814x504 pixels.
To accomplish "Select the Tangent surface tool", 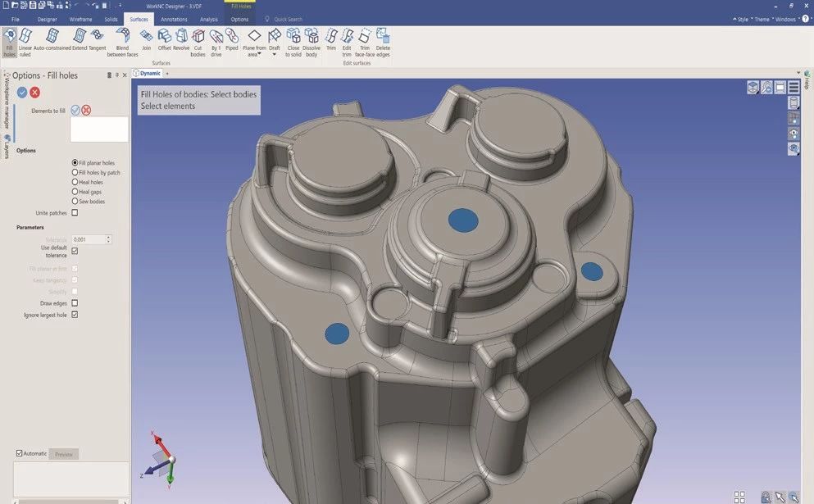I will [97, 40].
